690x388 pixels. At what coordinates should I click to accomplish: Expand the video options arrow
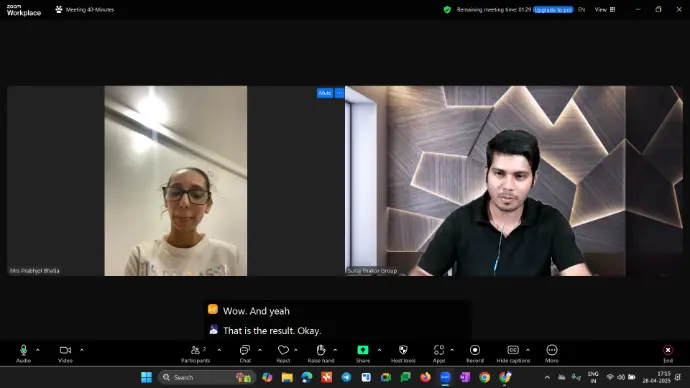click(x=81, y=350)
